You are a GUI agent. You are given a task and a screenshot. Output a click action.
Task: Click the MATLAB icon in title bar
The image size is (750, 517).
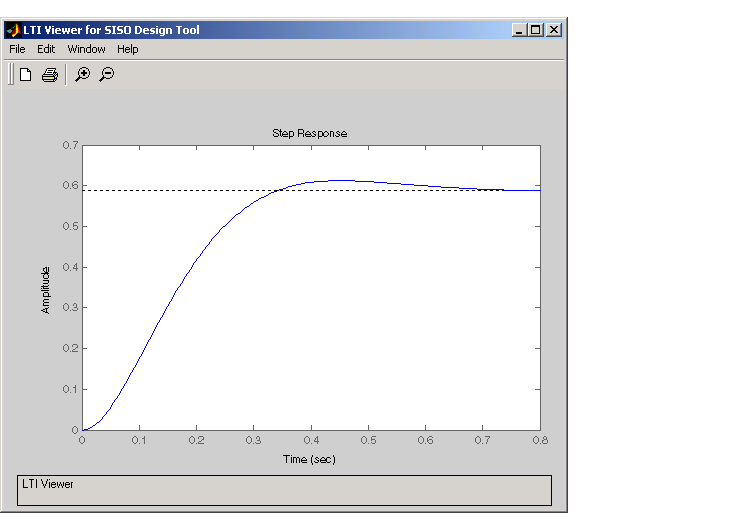pos(13,30)
